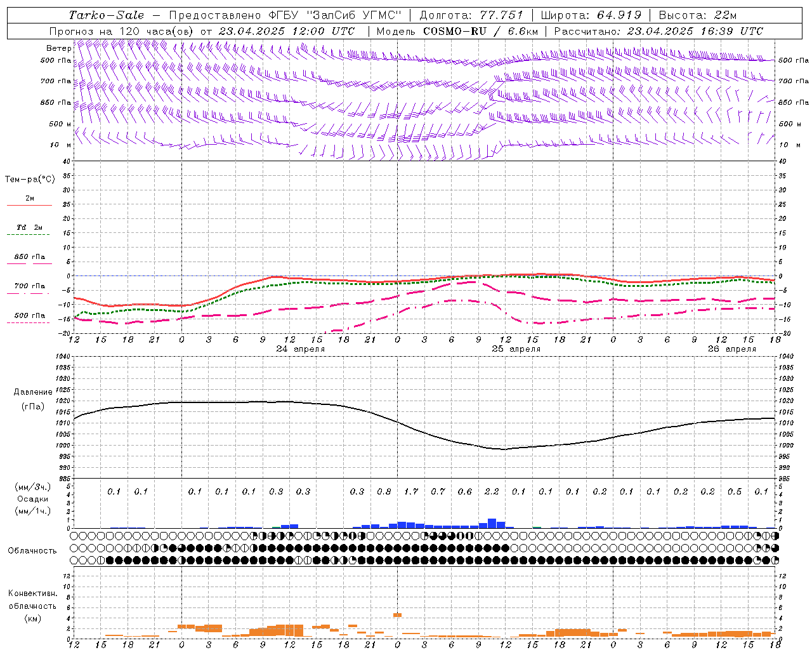Click the 'Давление' pressure panel label
This screenshot has height=650, width=812.
click(33, 392)
